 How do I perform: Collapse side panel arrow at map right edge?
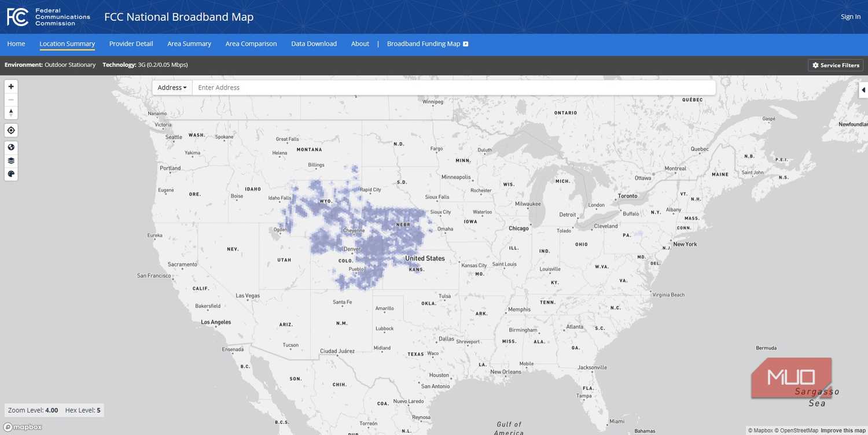[863, 90]
